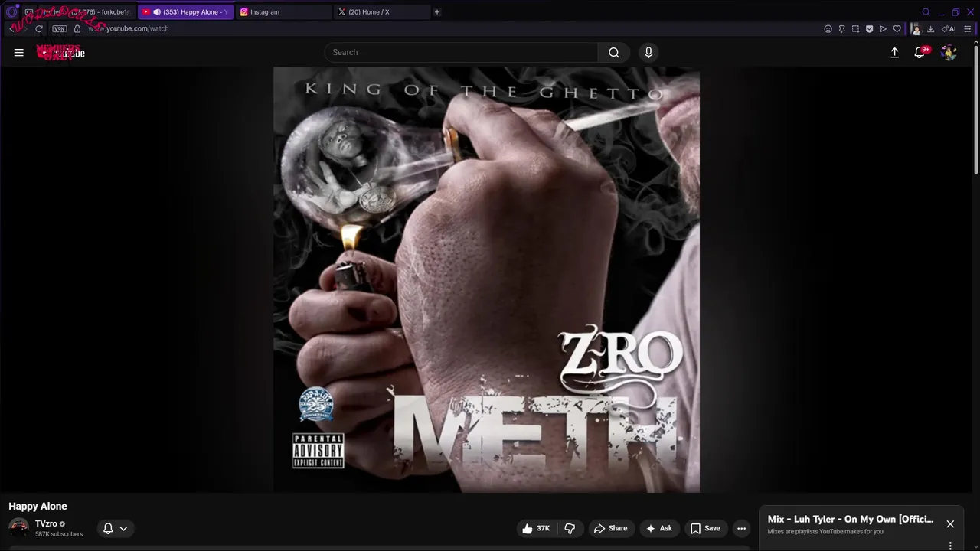Focus the YouTube search field
Viewport: 980px width, 551px height.
coord(461,52)
